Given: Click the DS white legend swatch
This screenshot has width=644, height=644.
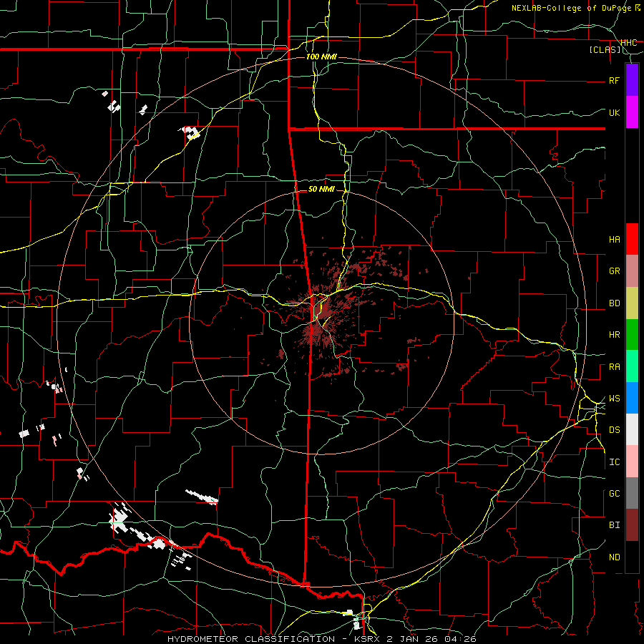Looking at the screenshot, I should click(632, 429).
